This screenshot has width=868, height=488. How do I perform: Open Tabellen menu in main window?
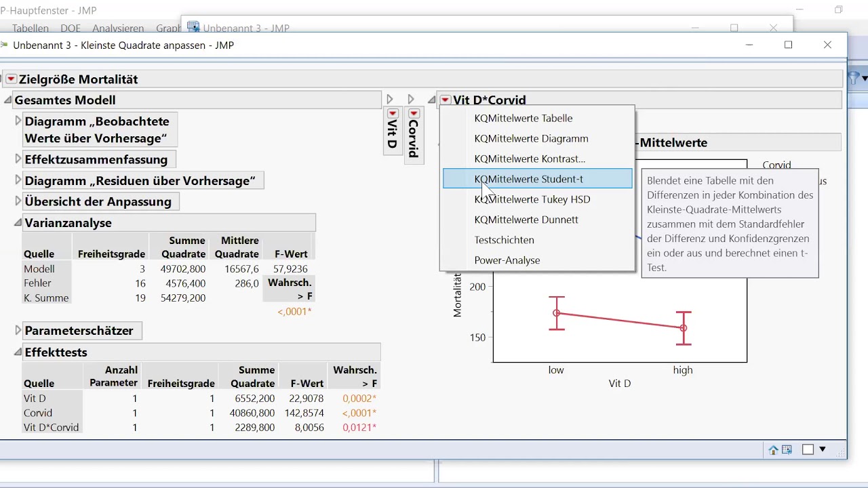click(31, 28)
